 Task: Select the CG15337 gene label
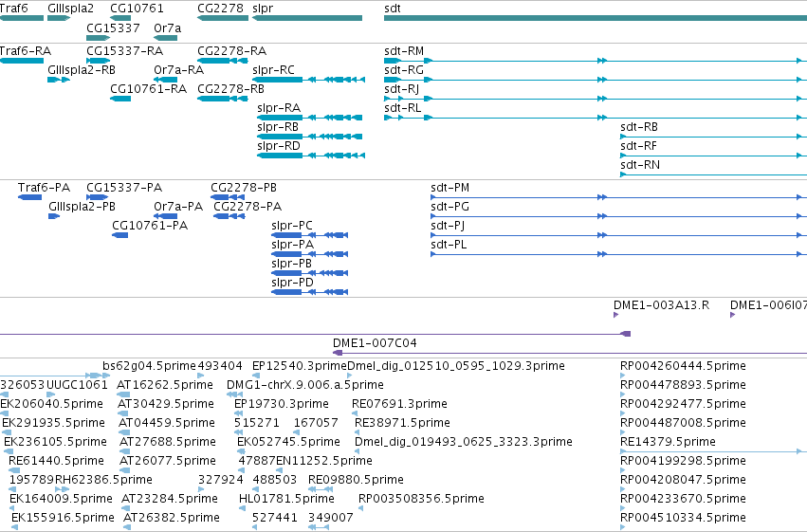(x=113, y=28)
